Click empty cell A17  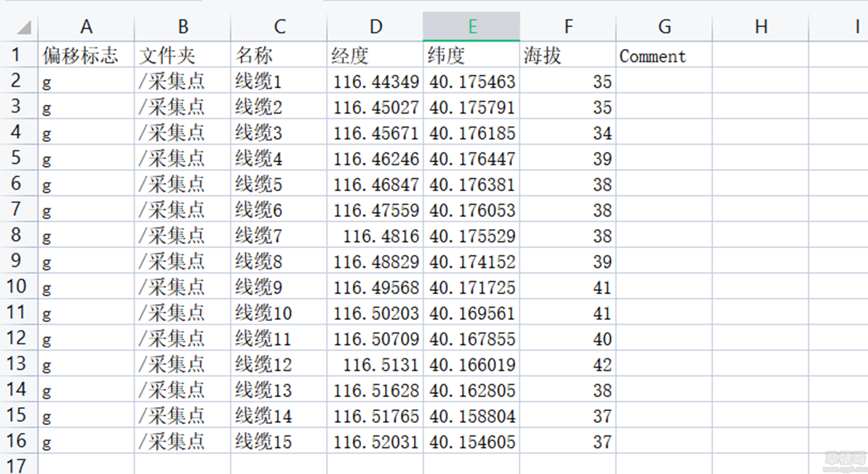pos(86,464)
